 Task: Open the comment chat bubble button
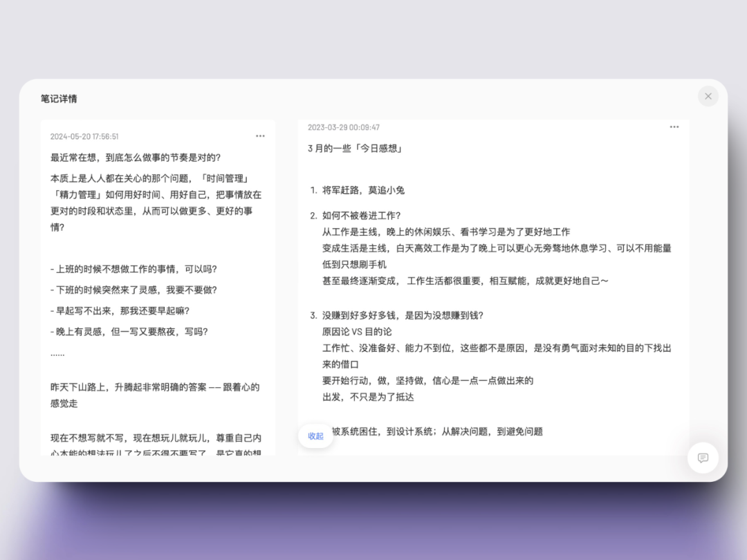[x=703, y=458]
